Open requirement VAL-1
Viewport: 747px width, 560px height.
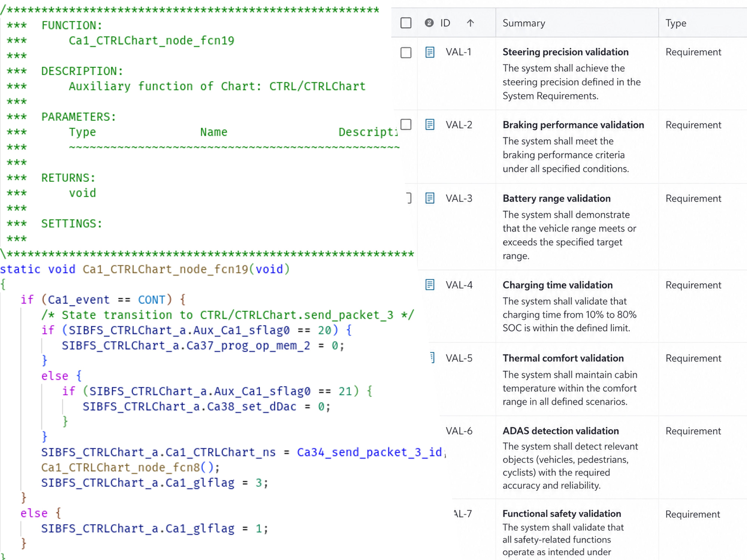[458, 52]
